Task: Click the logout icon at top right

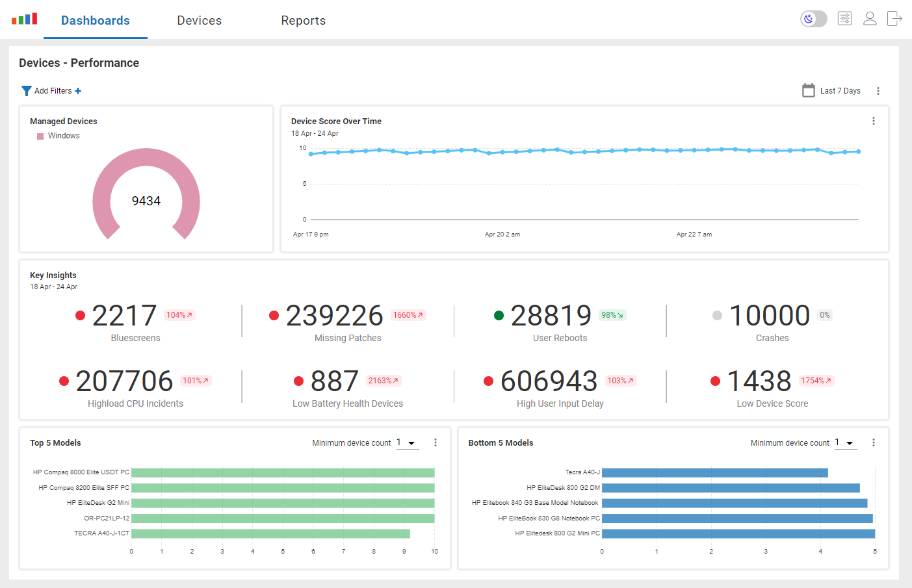Action: click(894, 19)
